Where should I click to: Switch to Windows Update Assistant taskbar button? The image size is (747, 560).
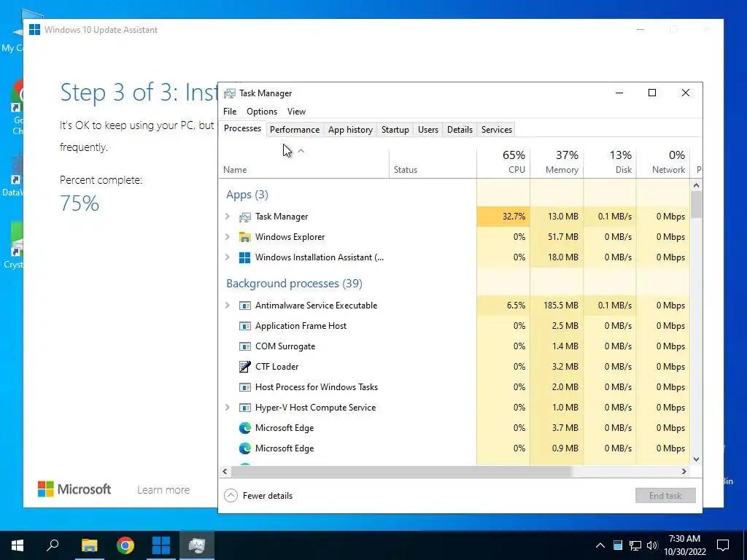click(161, 545)
